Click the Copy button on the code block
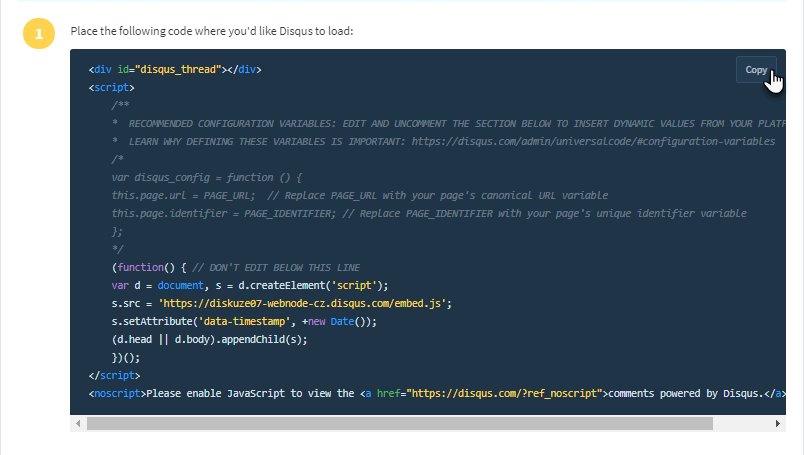 click(x=756, y=70)
